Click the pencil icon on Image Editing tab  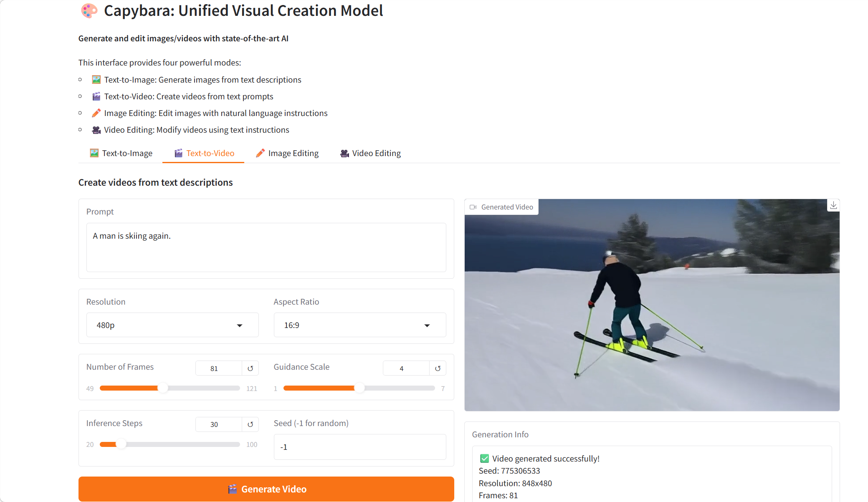[260, 153]
